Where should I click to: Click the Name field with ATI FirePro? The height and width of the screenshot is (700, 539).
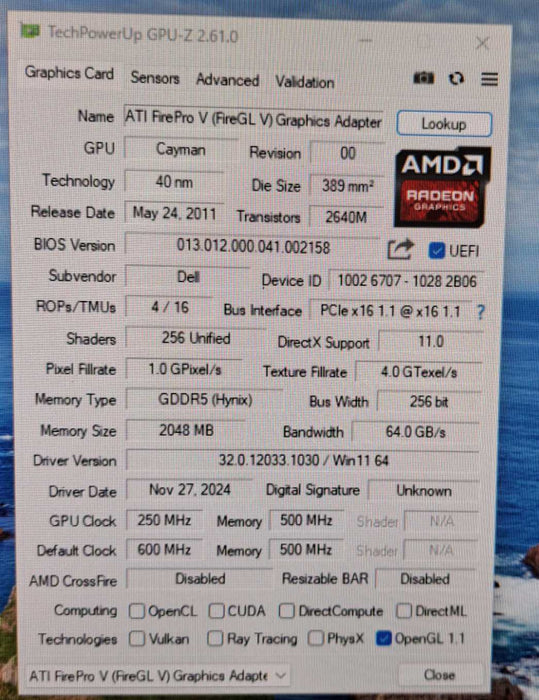click(x=253, y=120)
